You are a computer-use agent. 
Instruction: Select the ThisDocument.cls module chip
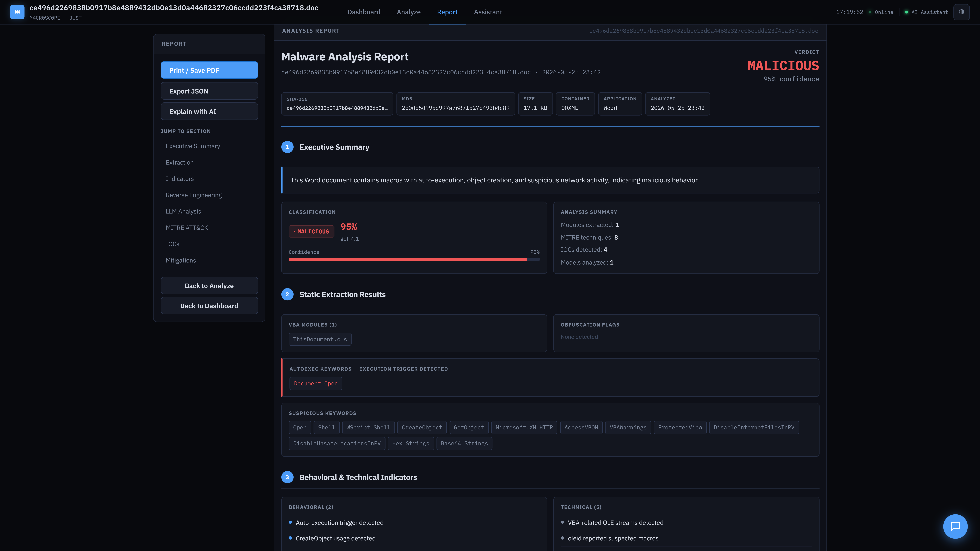click(320, 339)
